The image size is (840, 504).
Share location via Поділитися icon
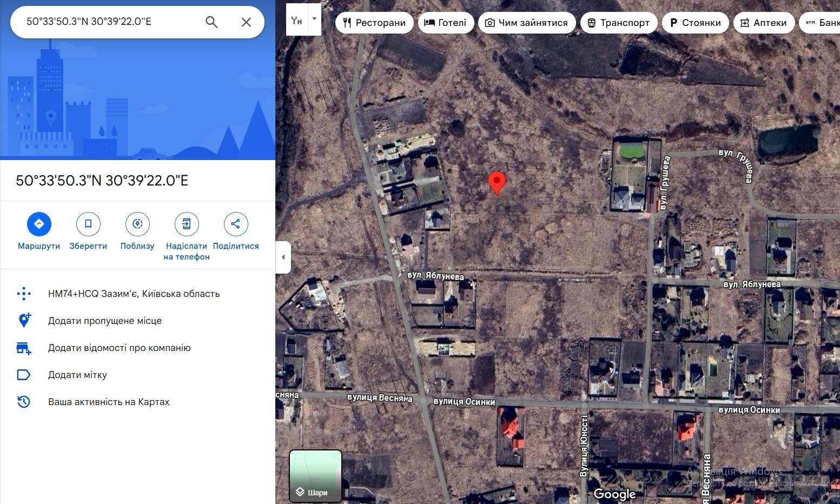click(236, 224)
